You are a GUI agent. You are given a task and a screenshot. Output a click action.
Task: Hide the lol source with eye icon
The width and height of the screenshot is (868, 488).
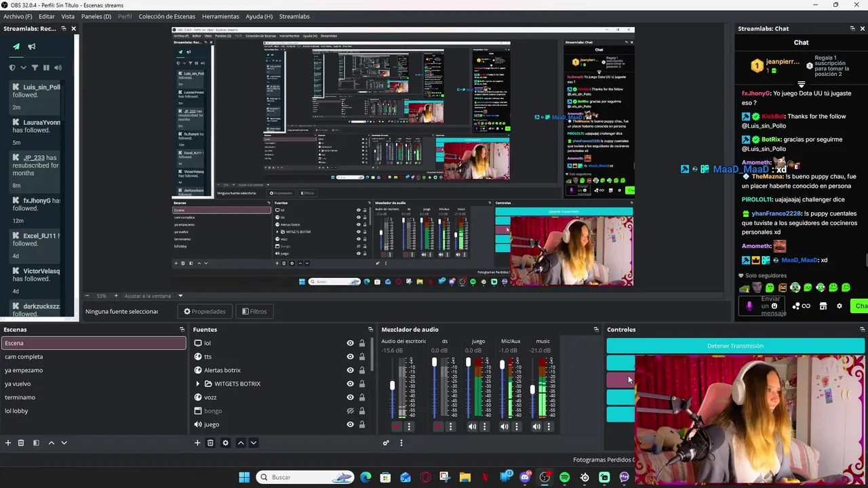350,343
